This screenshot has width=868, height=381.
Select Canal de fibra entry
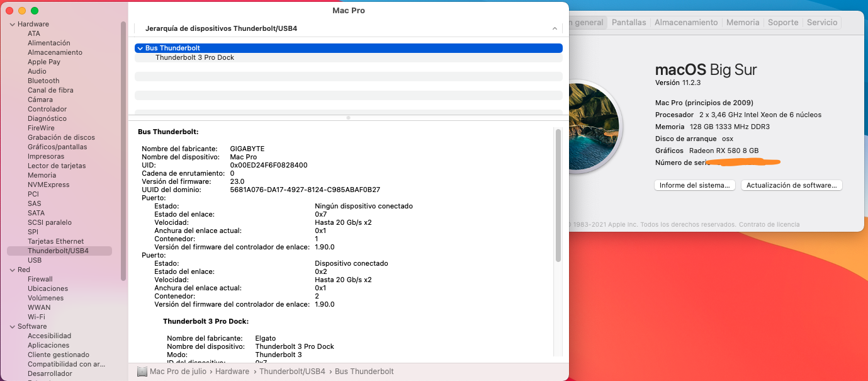(50, 90)
